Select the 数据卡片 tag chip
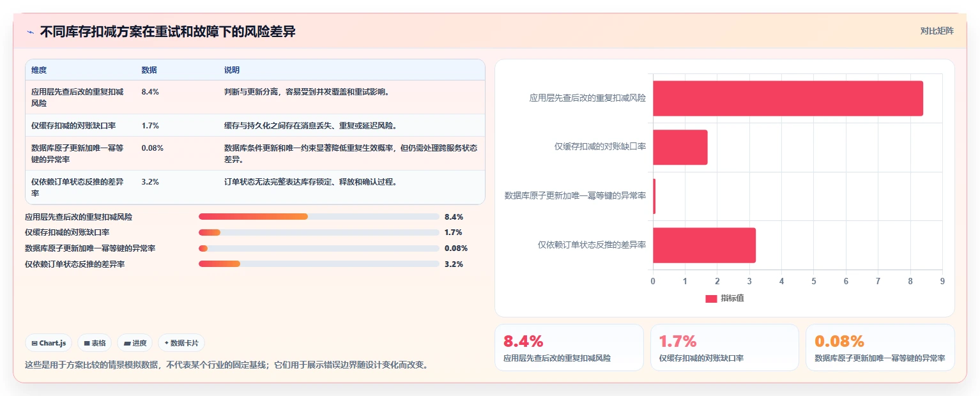Screen dimensions: 980x396 click(181, 343)
